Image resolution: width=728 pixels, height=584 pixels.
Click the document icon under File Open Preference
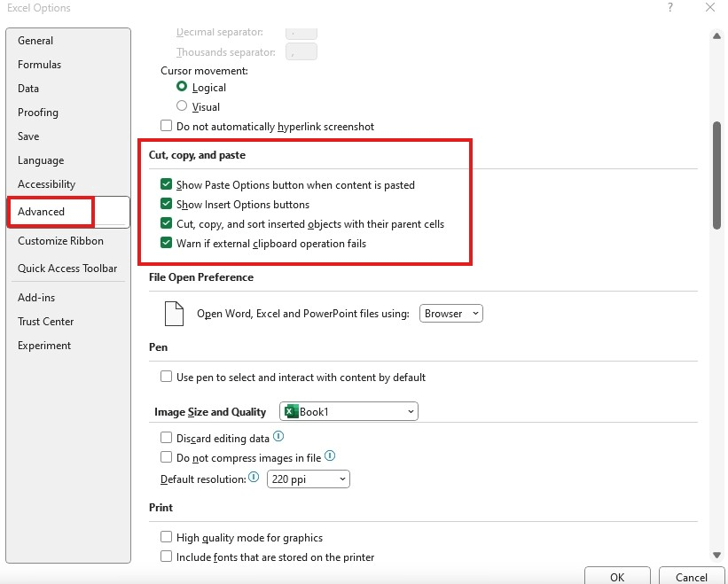tap(174, 314)
